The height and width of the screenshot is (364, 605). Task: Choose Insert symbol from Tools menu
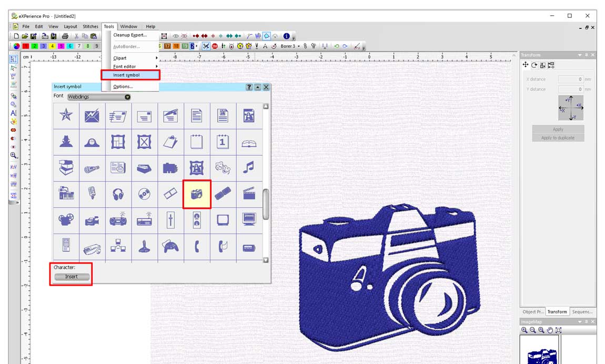[x=130, y=75]
